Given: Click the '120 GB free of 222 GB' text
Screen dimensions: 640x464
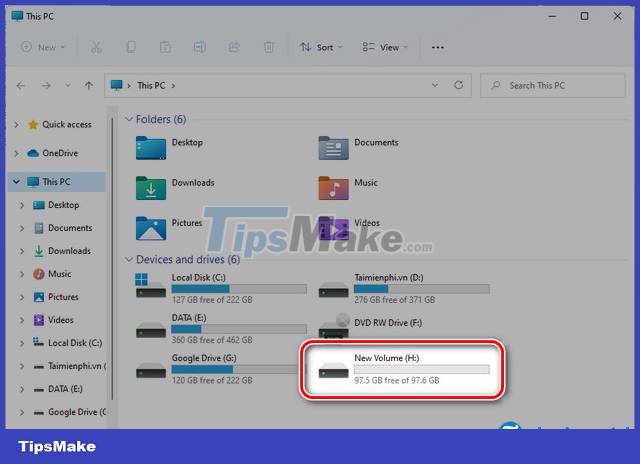Looking at the screenshot, I should [x=212, y=380].
